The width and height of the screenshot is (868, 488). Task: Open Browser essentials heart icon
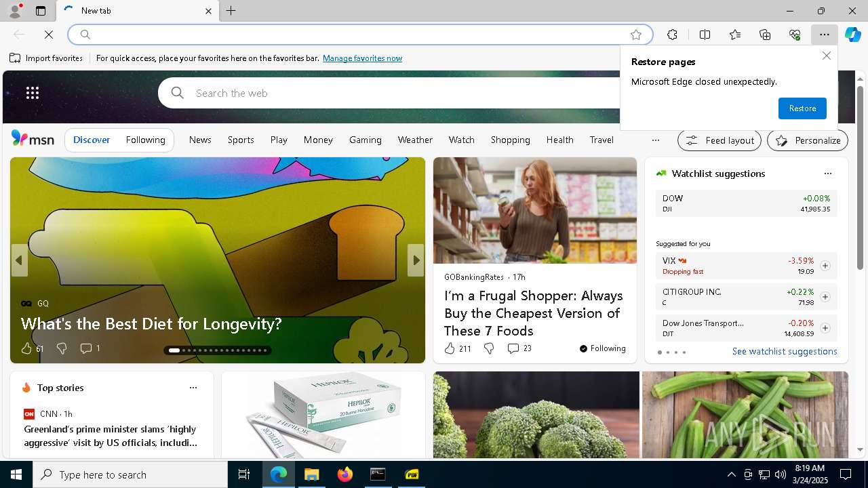[795, 35]
